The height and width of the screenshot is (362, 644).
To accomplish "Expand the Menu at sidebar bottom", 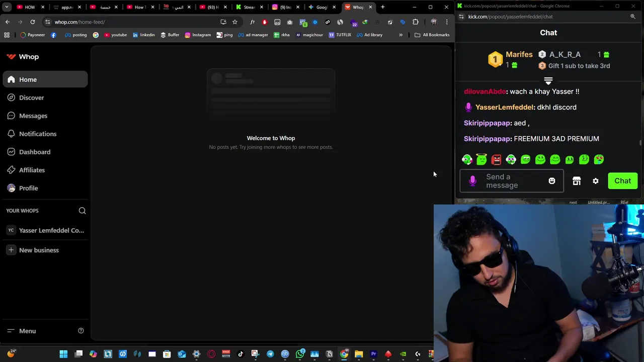I will [22, 331].
